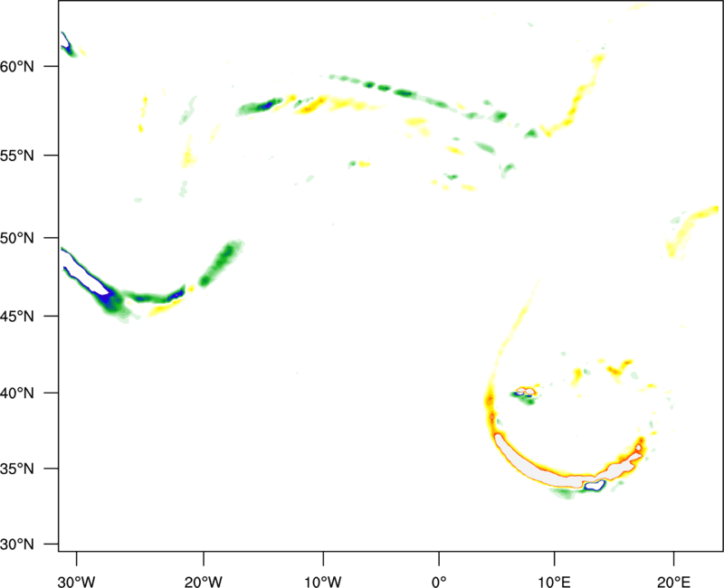Click the 30°W longitude label
The width and height of the screenshot is (724, 588).
point(76,582)
